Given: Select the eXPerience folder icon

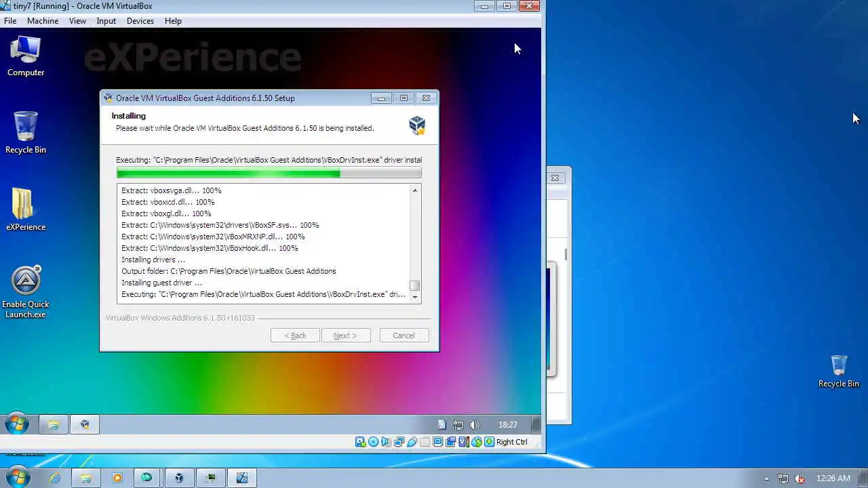Looking at the screenshot, I should coord(26,210).
